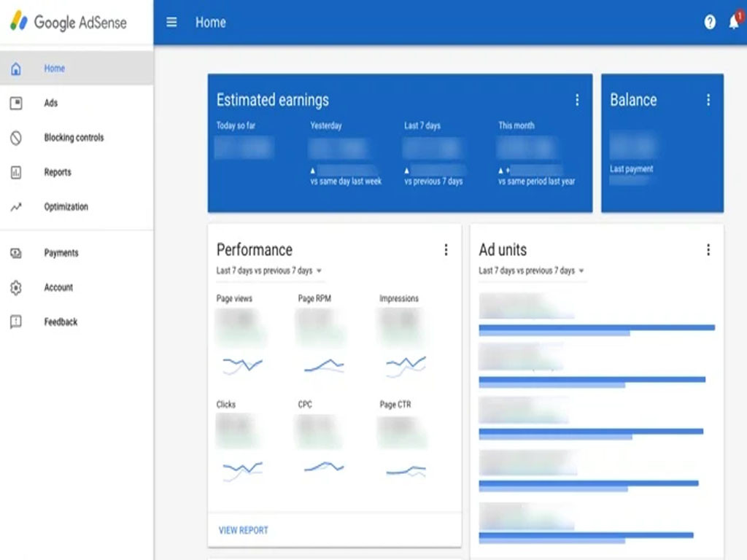Click the 'Home' page title in header
The height and width of the screenshot is (560, 747).
click(x=211, y=23)
